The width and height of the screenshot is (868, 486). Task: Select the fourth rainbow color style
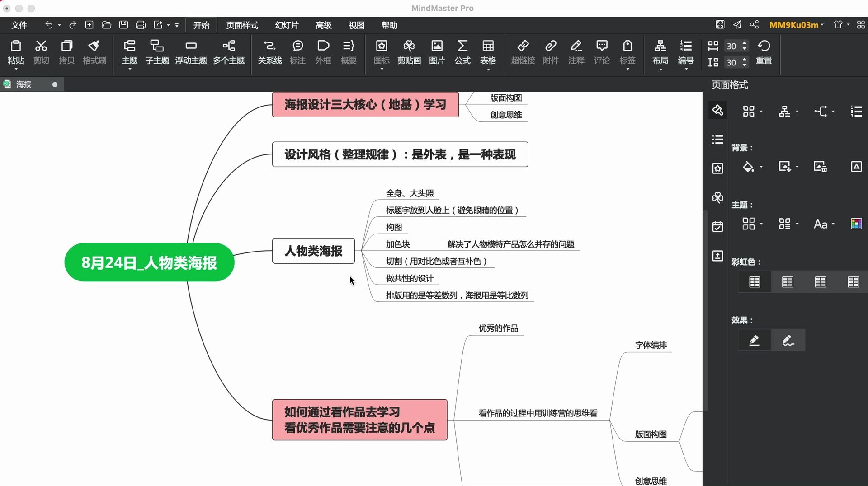853,282
